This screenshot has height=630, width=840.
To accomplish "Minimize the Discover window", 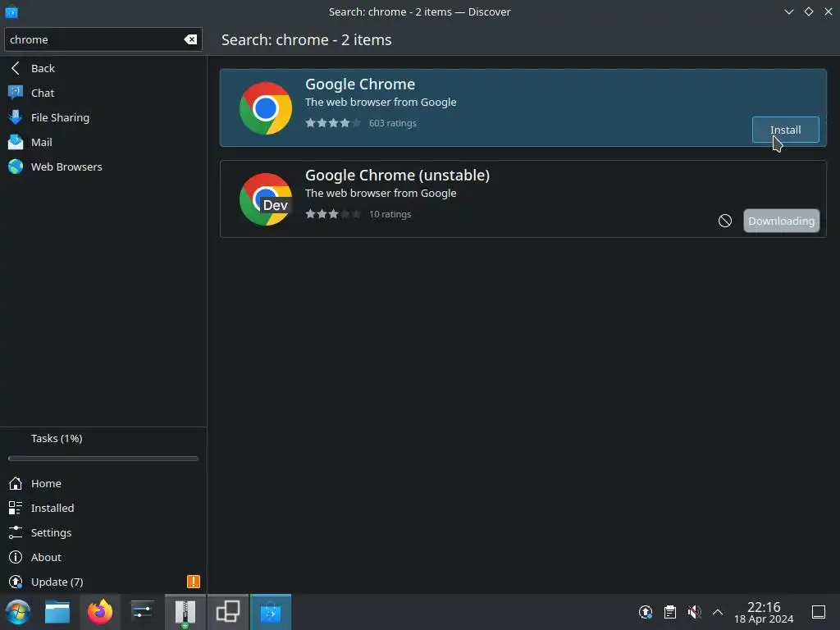I will tap(788, 11).
